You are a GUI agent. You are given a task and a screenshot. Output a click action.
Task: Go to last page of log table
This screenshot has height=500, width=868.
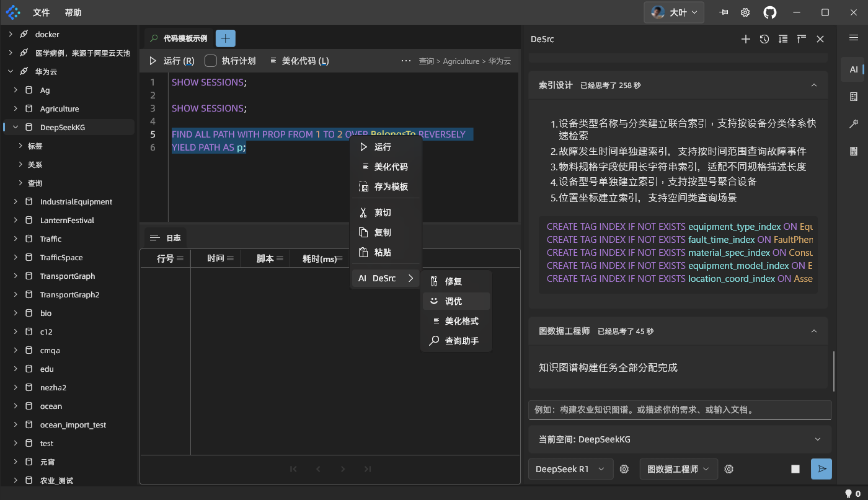[x=368, y=469]
